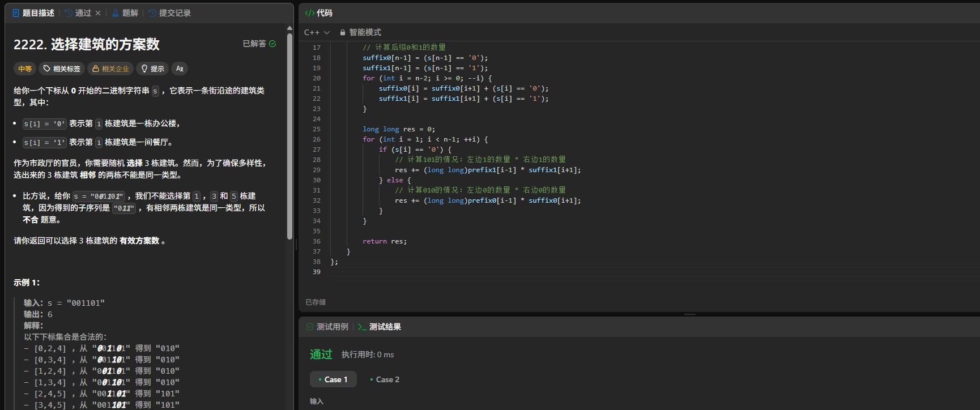Toggle 智能模式 lock setting
This screenshot has width=980, height=410.
click(x=360, y=32)
